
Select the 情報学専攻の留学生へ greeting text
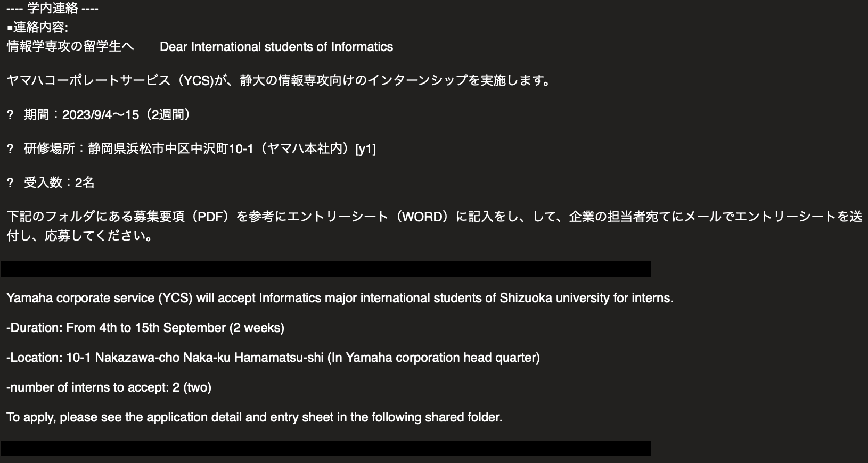point(70,47)
